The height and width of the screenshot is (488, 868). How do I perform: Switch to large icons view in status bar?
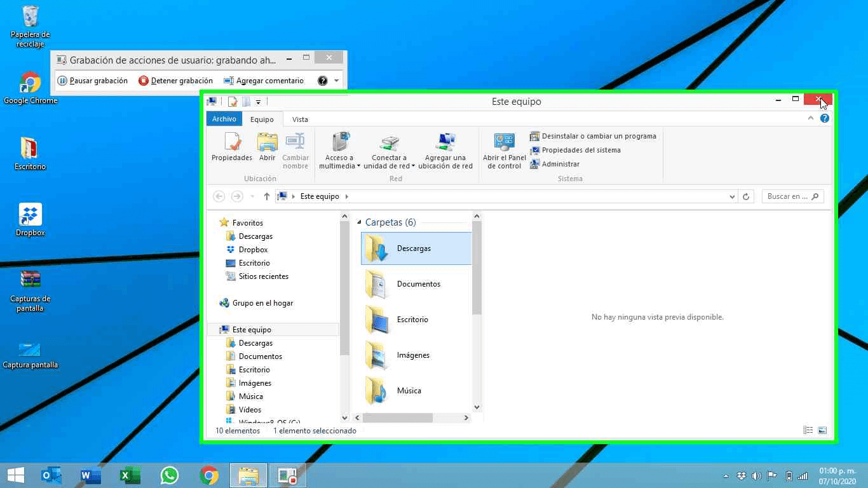822,430
